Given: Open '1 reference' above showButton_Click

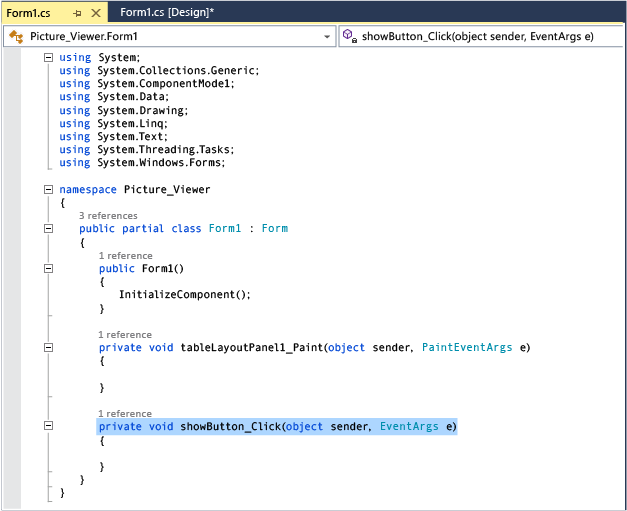Looking at the screenshot, I should [125, 413].
